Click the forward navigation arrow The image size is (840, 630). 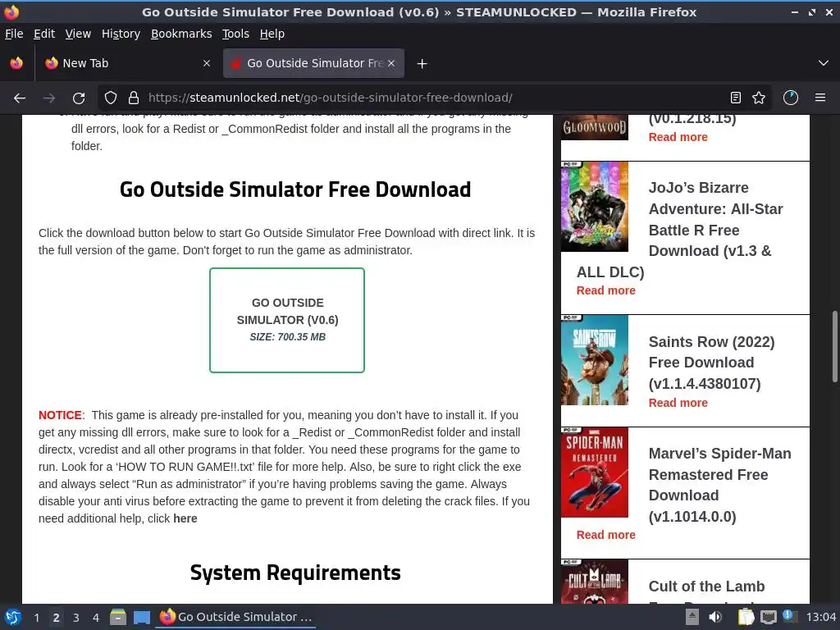pos(49,98)
